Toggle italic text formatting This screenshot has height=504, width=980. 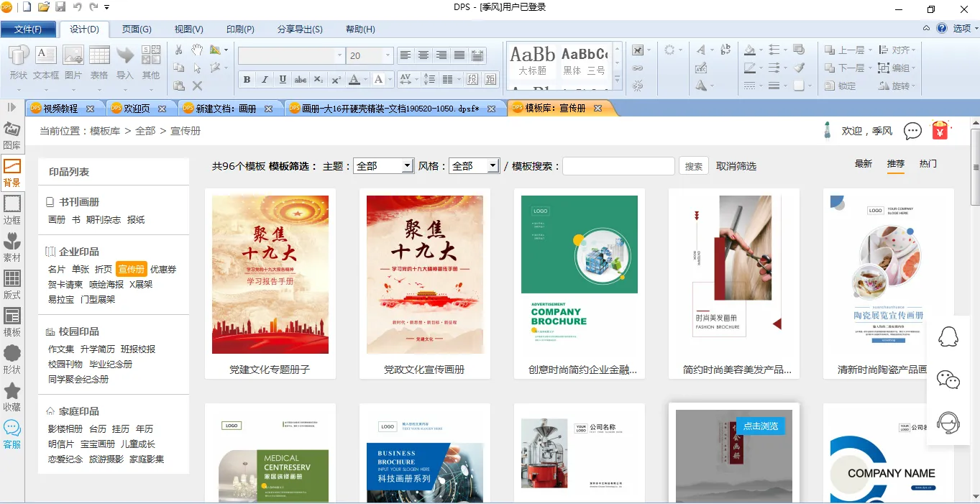(x=265, y=79)
